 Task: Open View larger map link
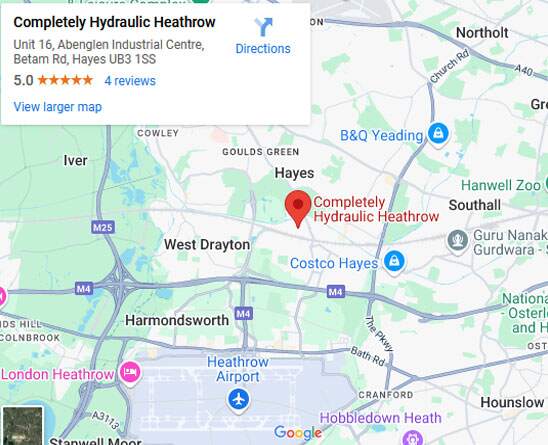coord(58,107)
